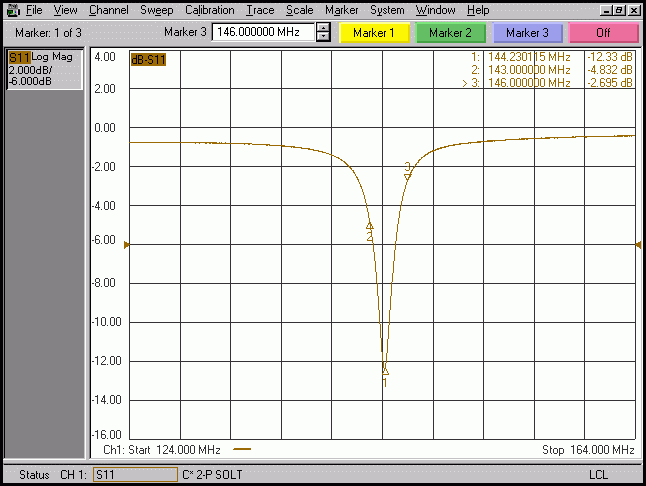
Task: Decrease marker frequency with down arrow
Action: [x=323, y=37]
